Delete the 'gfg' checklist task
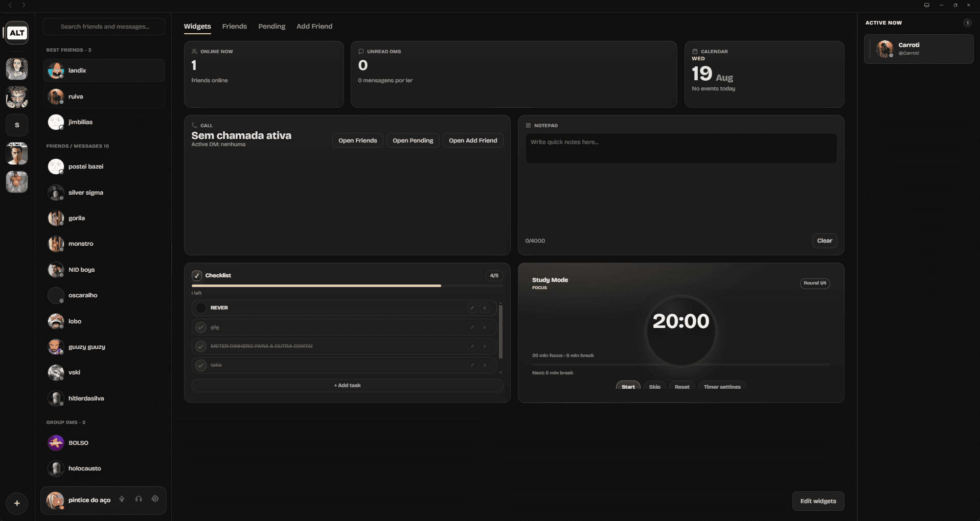Screen dimensions: 980x521 [485, 327]
